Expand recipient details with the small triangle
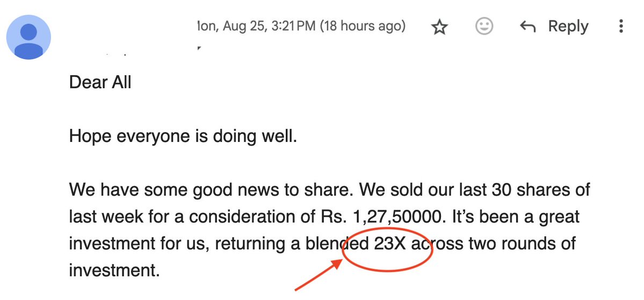This screenshot has height=300, width=644. click(200, 48)
